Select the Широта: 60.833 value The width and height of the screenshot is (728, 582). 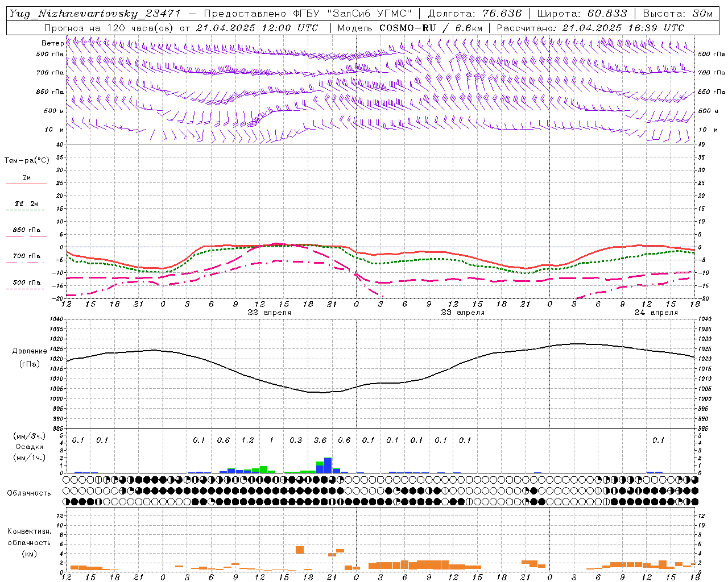click(582, 14)
